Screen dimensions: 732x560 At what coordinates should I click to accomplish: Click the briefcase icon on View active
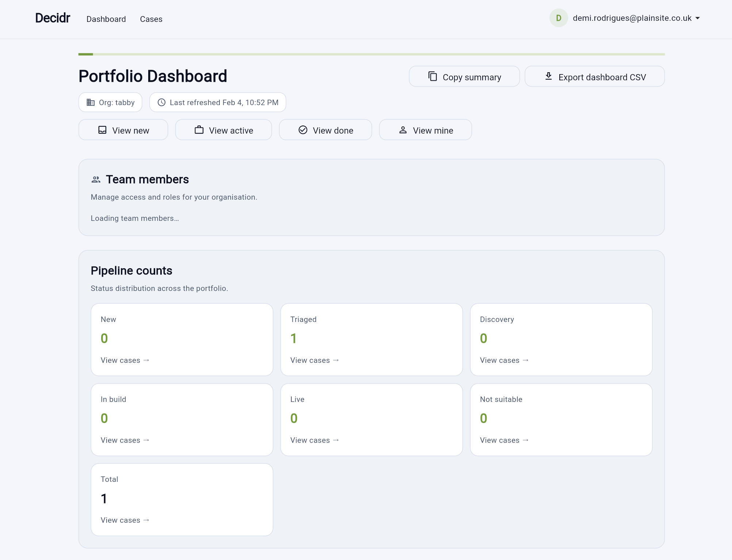[x=199, y=130]
